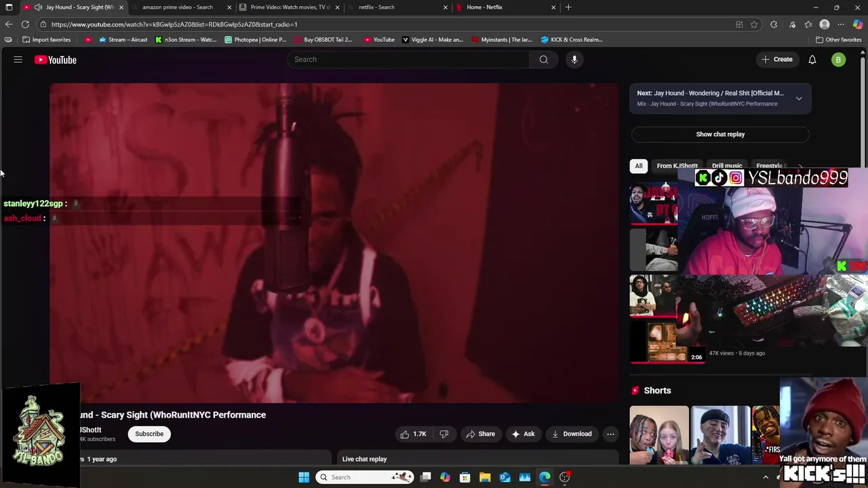Click the YouTube search magnifier button
This screenshot has height=488, width=868.
(x=543, y=60)
